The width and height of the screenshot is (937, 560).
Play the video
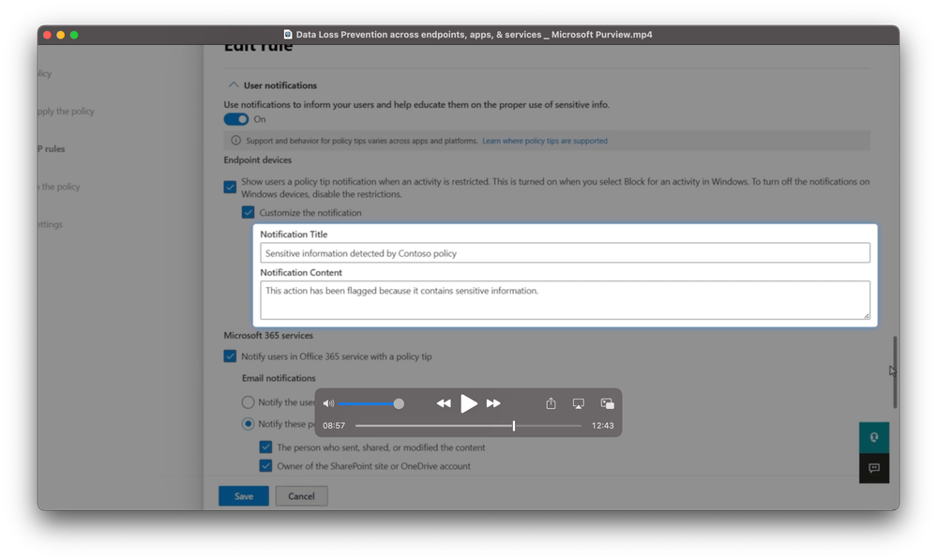pos(469,403)
